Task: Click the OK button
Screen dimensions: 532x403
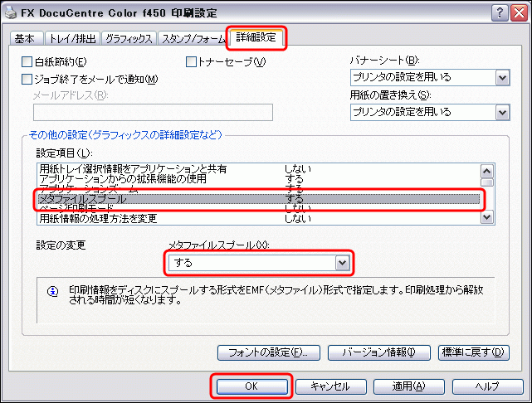Action: pyautogui.click(x=251, y=386)
